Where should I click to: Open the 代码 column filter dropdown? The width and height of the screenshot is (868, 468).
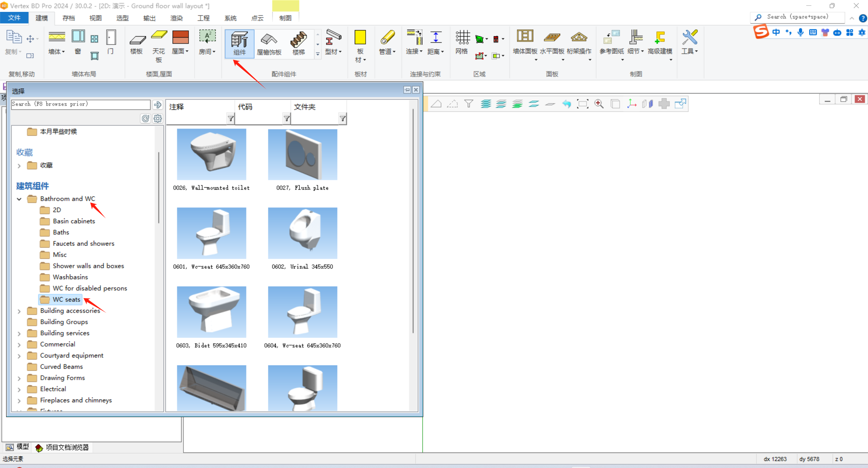point(287,118)
